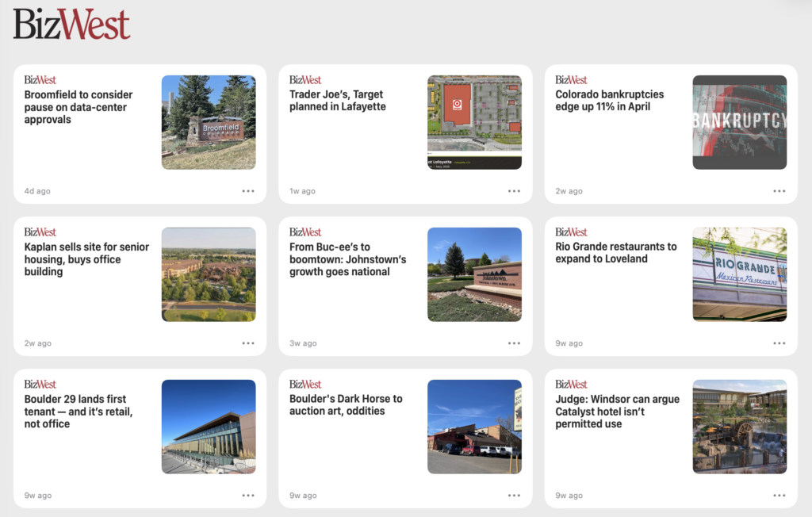Open headline 'Rio Grande restaurants to expand to Loveland'
This screenshot has height=517, width=812.
[615, 253]
